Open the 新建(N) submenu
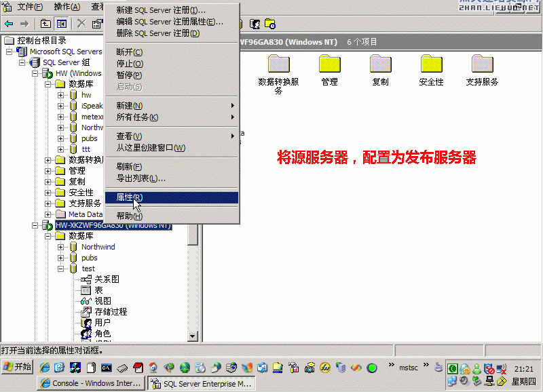The width and height of the screenshot is (543, 392). [172, 106]
